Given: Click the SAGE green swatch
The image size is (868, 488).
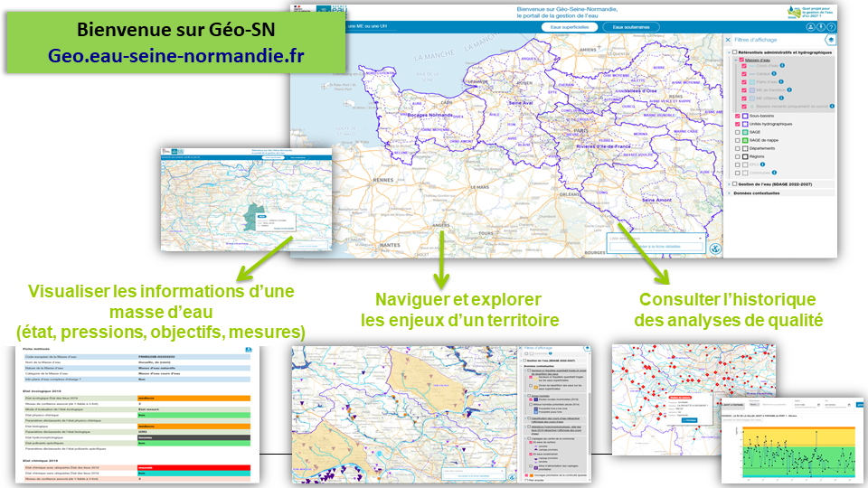Looking at the screenshot, I should coord(745,132).
